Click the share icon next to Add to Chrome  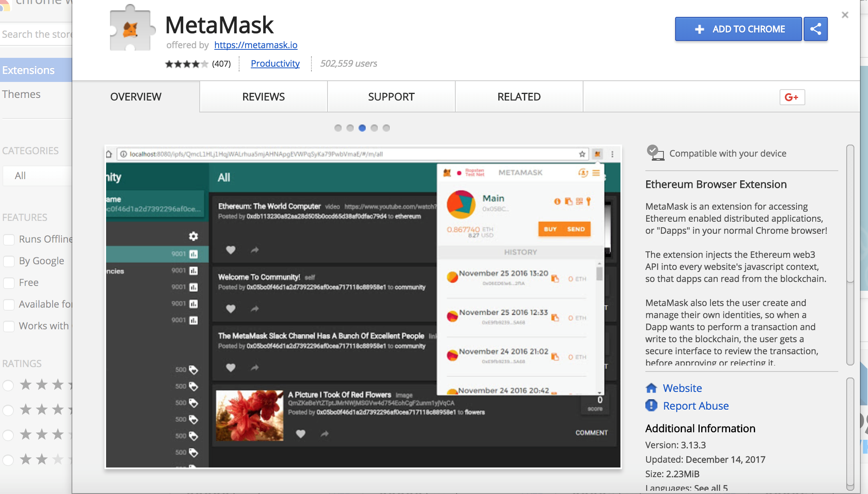816,29
